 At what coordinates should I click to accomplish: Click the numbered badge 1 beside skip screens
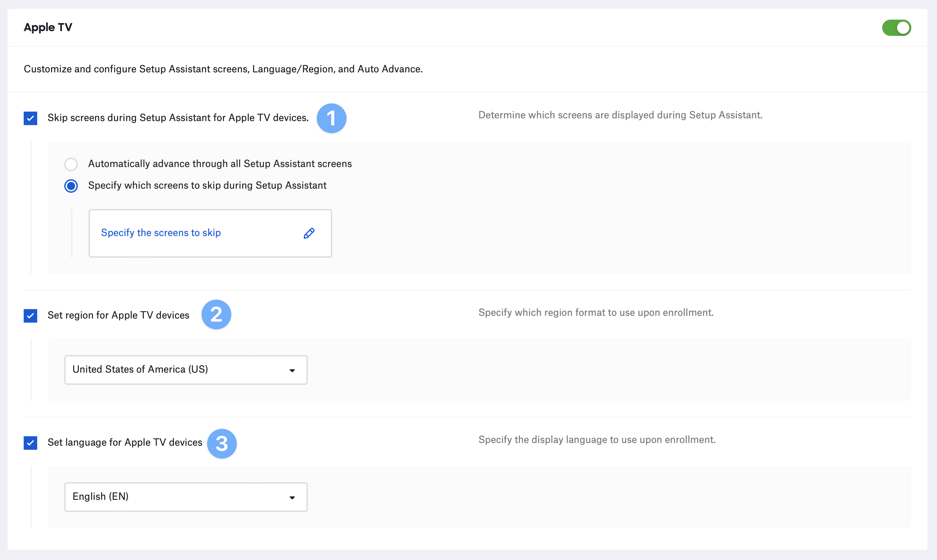332,118
